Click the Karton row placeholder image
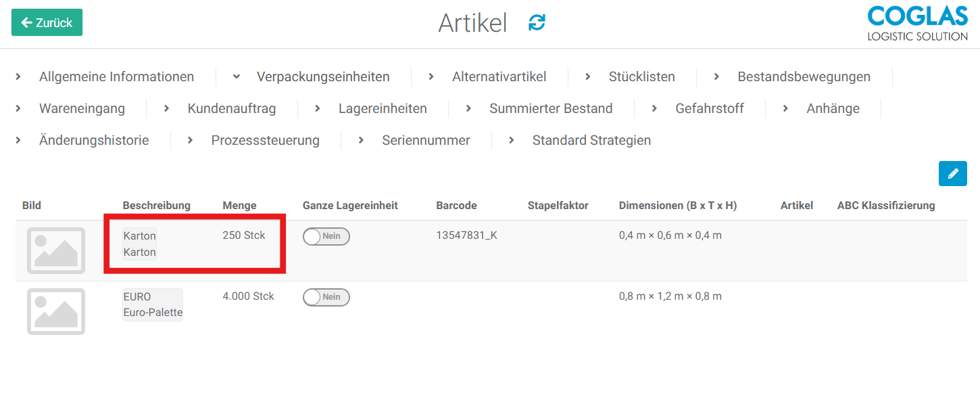Screen dimensions: 980x406 [x=56, y=250]
